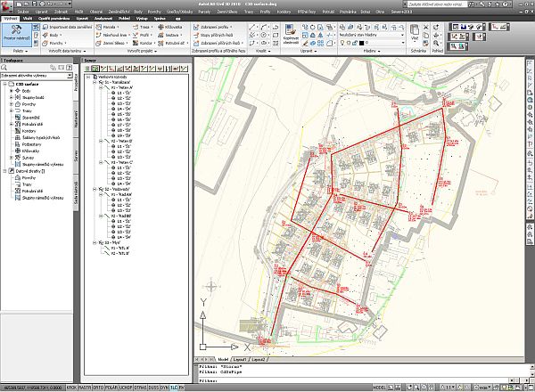
Task: Toggle KROK snap mode in status bar
Action: pos(71,388)
